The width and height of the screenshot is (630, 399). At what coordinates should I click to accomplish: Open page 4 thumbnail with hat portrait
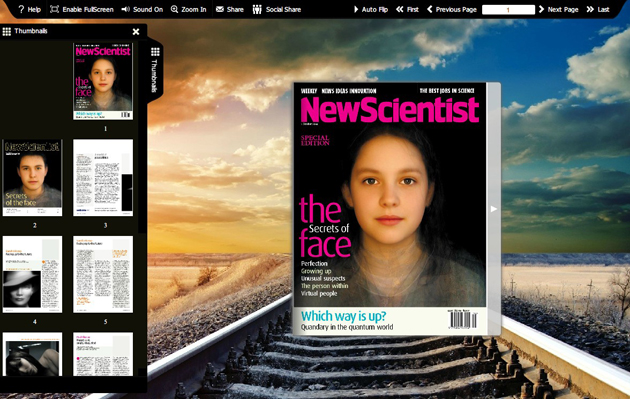coord(32,274)
